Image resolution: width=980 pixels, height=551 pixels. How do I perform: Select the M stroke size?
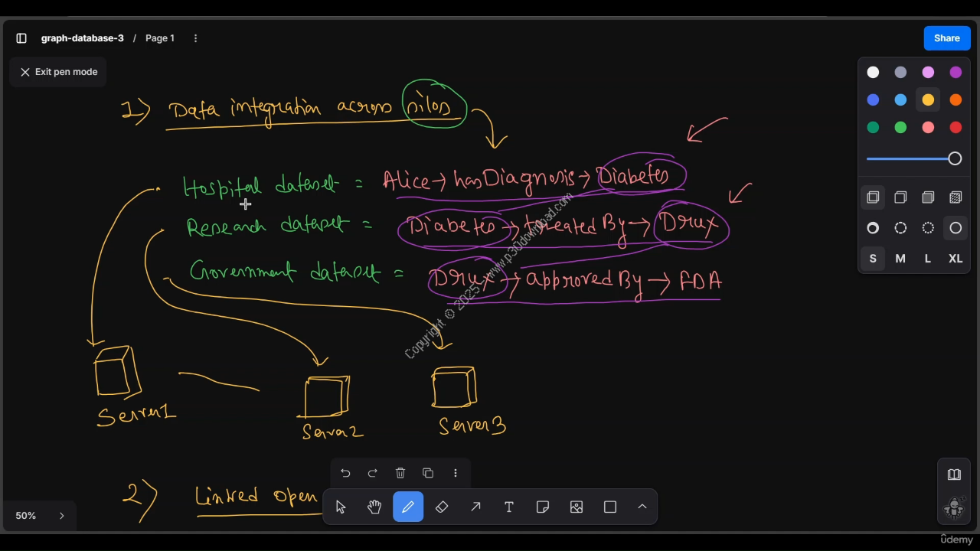pos(900,259)
